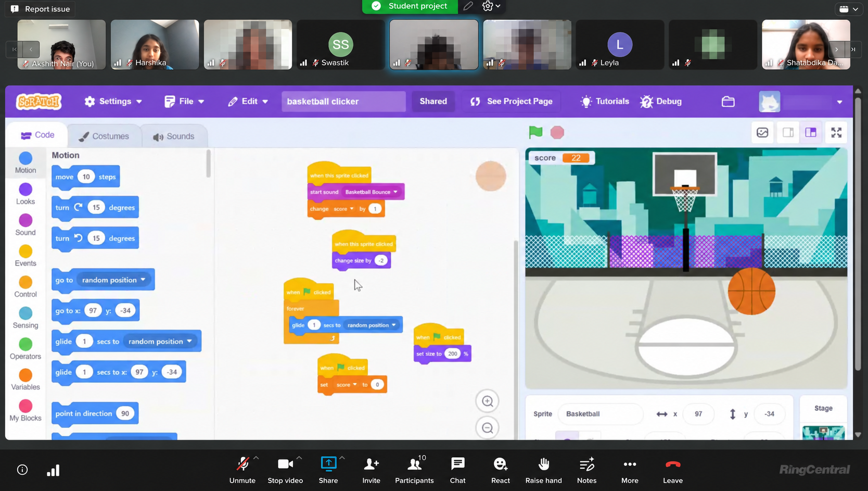
Task: Select the Sensing block category
Action: click(25, 318)
